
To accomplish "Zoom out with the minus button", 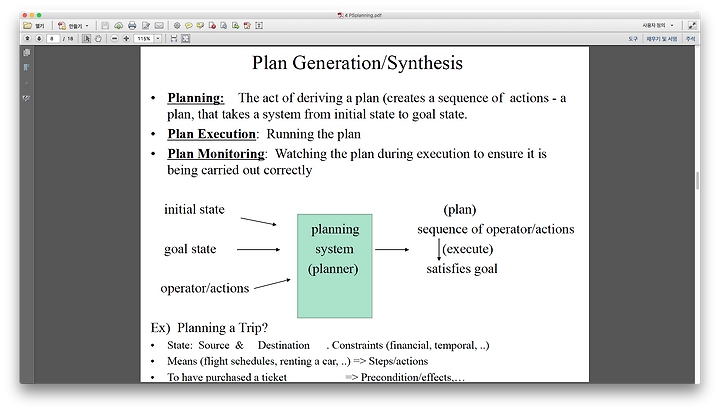I will (x=115, y=39).
